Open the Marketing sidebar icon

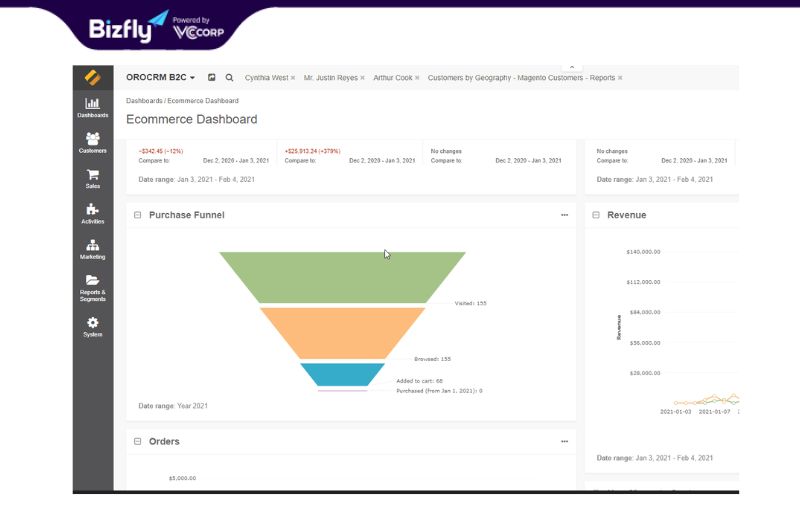click(x=92, y=249)
